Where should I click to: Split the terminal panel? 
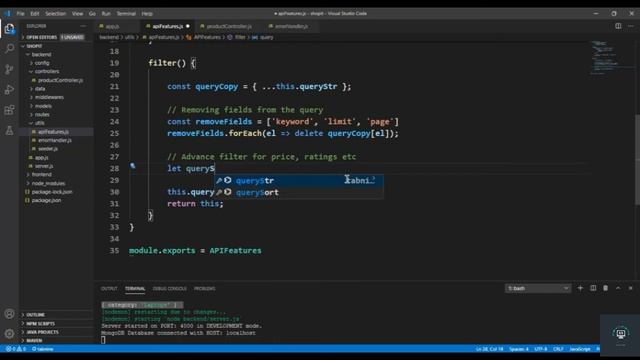[x=593, y=288]
